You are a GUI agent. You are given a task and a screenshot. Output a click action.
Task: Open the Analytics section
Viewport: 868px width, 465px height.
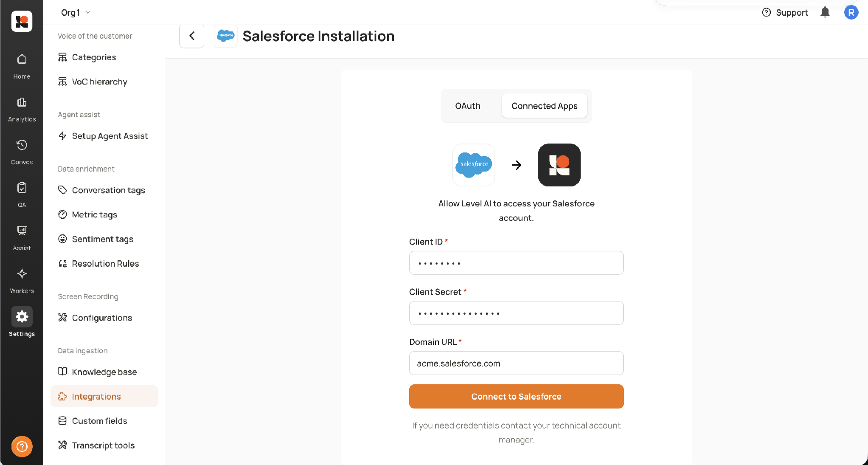pyautogui.click(x=22, y=110)
